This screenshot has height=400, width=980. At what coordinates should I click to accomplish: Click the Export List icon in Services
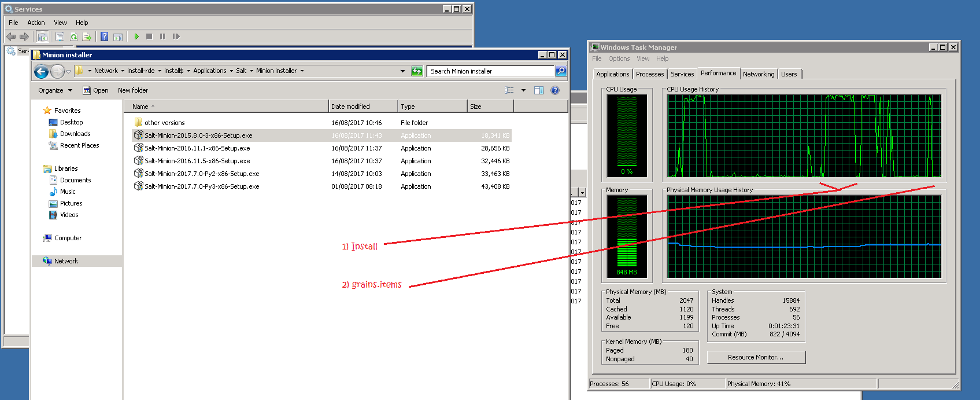[x=87, y=36]
